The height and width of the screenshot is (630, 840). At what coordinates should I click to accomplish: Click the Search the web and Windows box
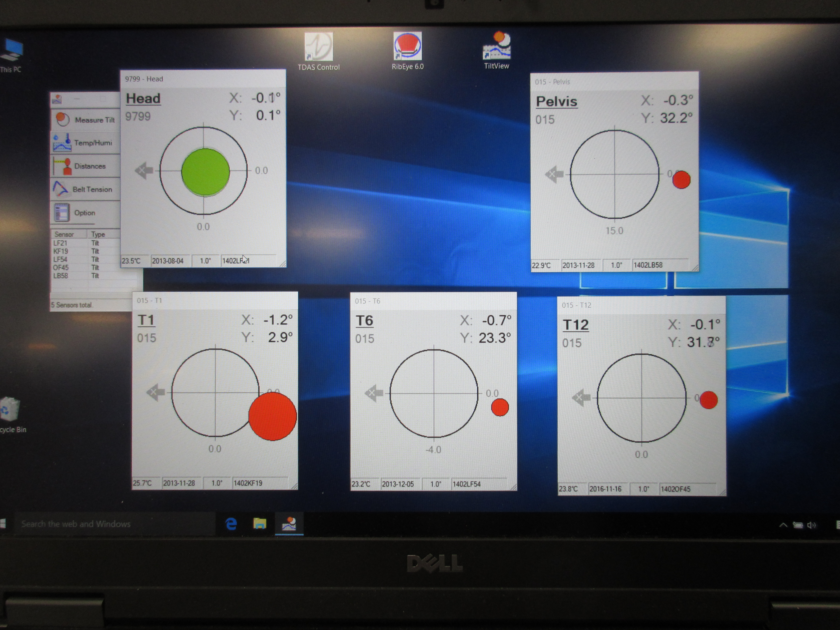115,524
